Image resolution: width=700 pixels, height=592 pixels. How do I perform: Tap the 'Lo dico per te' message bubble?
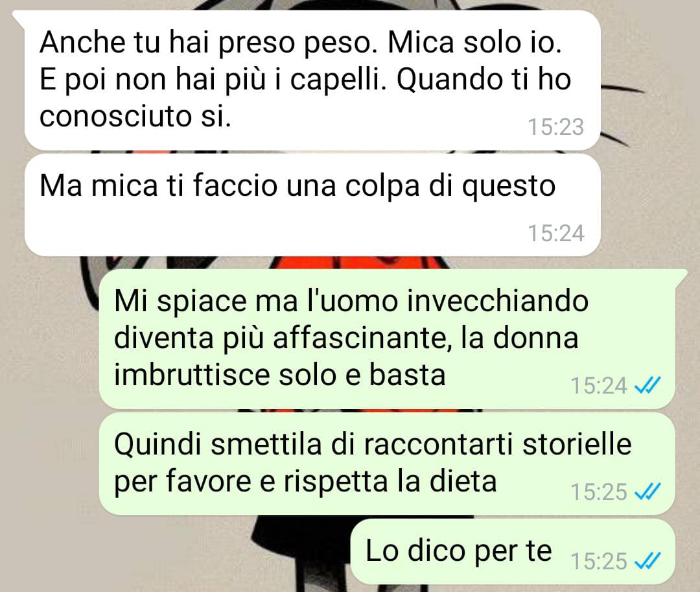click(x=513, y=552)
